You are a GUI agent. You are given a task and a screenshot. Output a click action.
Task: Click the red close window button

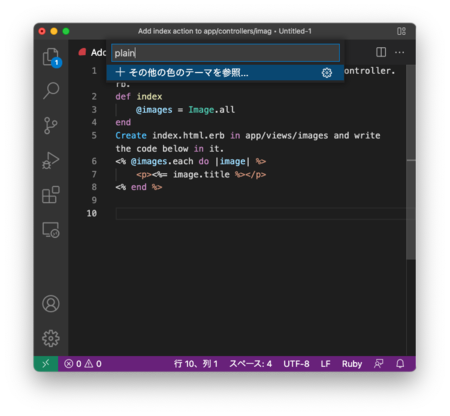42,31
